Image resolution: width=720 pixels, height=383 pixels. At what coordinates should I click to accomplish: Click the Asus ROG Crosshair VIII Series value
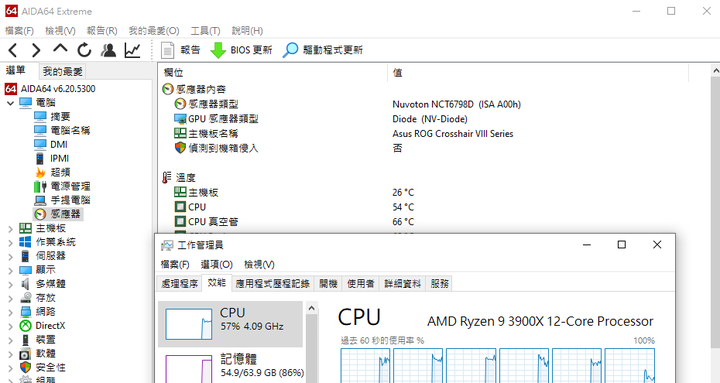click(x=453, y=134)
